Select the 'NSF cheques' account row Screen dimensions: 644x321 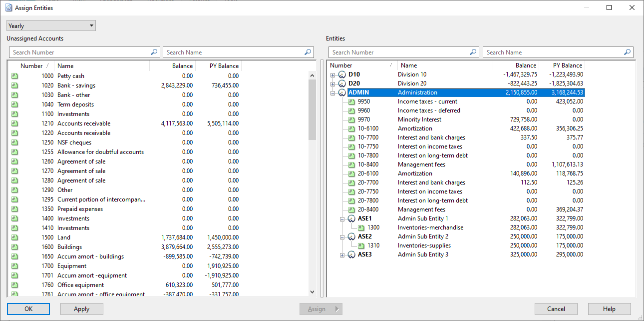(125, 142)
